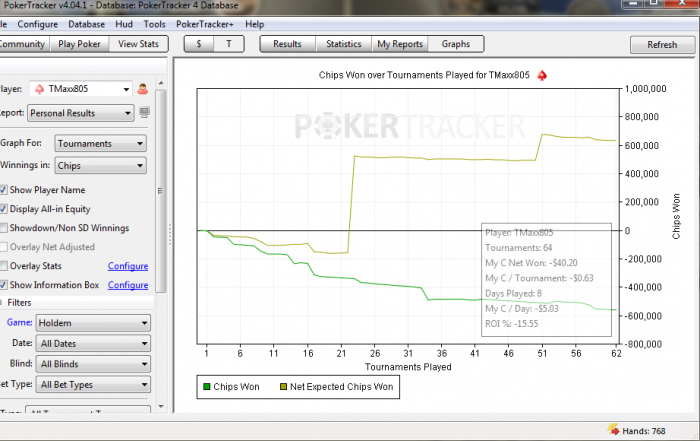700x441 pixels.
Task: Toggle Show Information Box checkbox
Action: coord(3,285)
